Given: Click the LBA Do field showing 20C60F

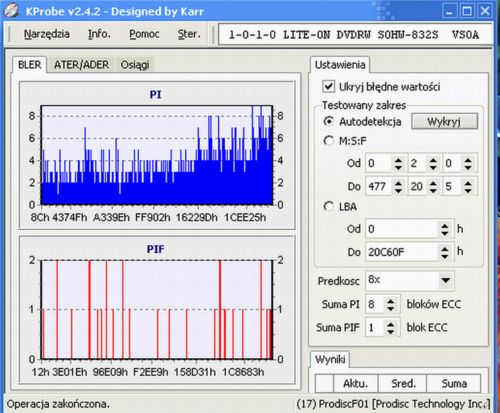Looking at the screenshot, I should (402, 252).
